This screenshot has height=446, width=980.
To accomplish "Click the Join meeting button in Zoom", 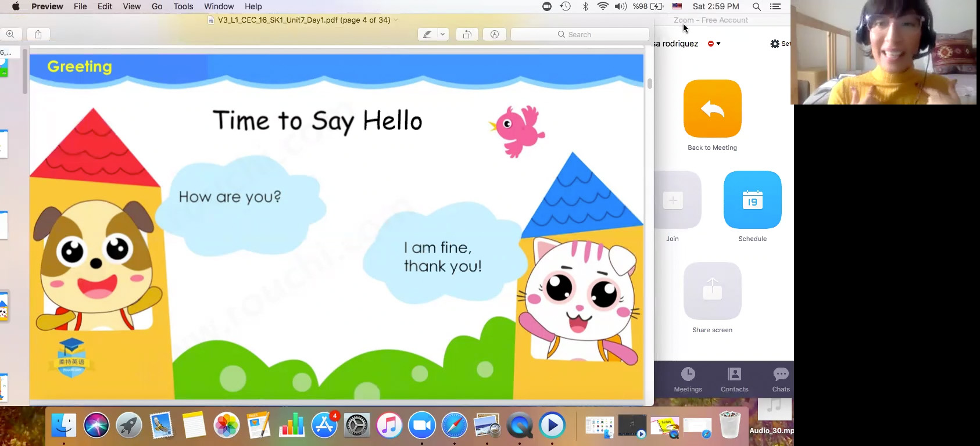I will [x=673, y=200].
